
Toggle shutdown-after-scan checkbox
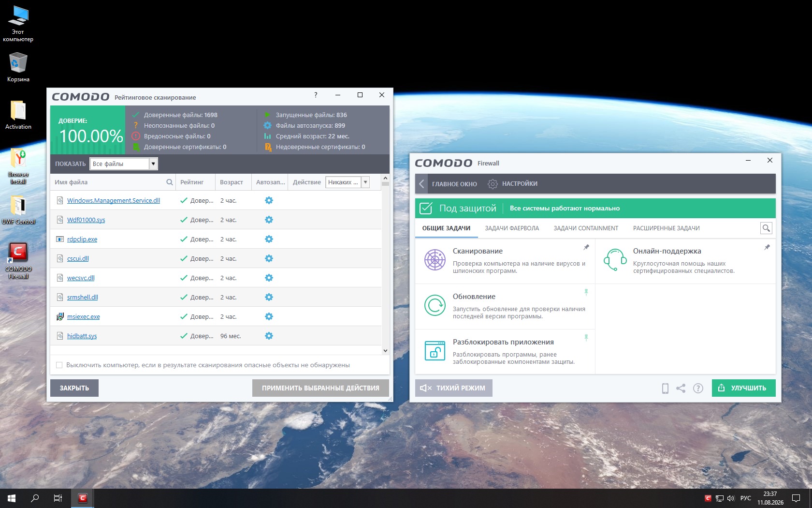(59, 365)
